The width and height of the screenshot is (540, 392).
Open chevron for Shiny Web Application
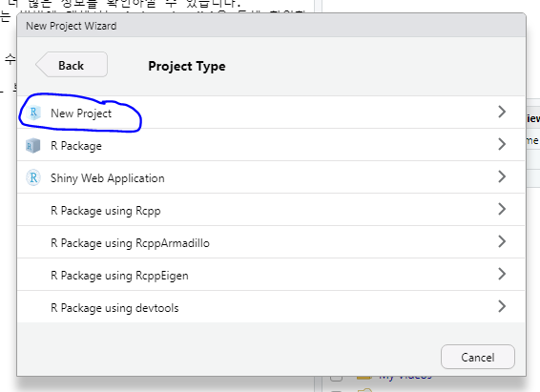tap(502, 176)
